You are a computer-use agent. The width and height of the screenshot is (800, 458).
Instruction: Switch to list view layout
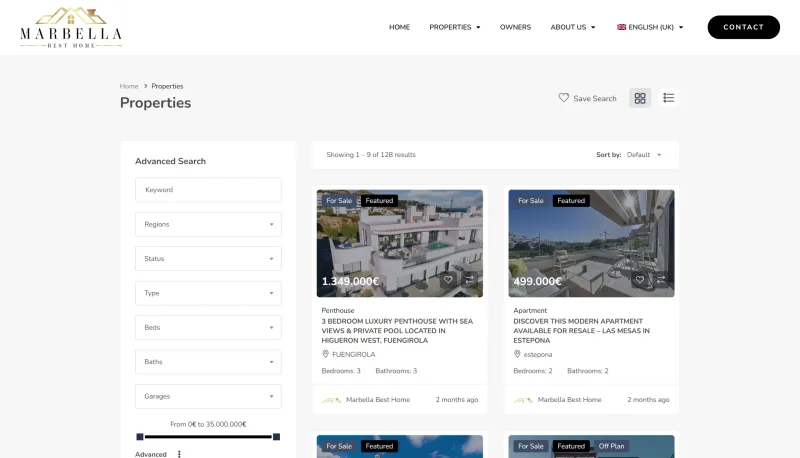coord(668,98)
